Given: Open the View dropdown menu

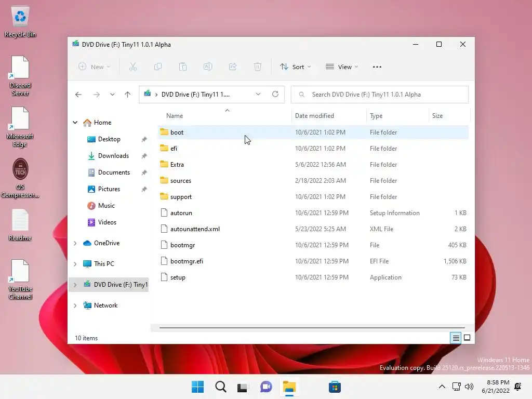Looking at the screenshot, I should click(342, 67).
